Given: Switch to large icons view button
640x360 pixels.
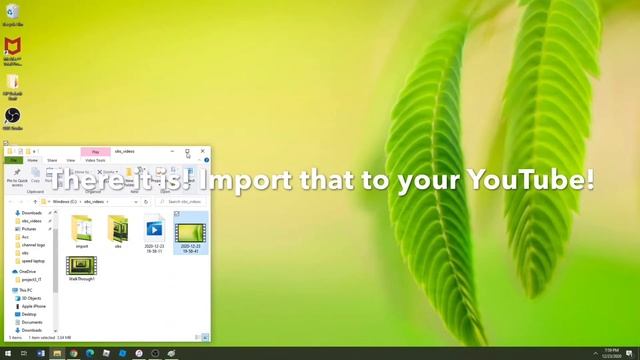Looking at the screenshot, I should 205,338.
